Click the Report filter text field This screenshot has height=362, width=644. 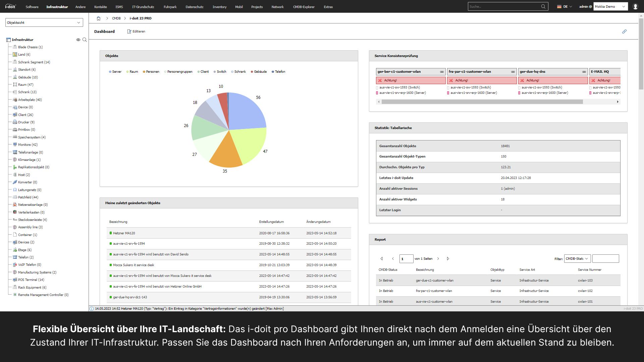click(x=605, y=259)
